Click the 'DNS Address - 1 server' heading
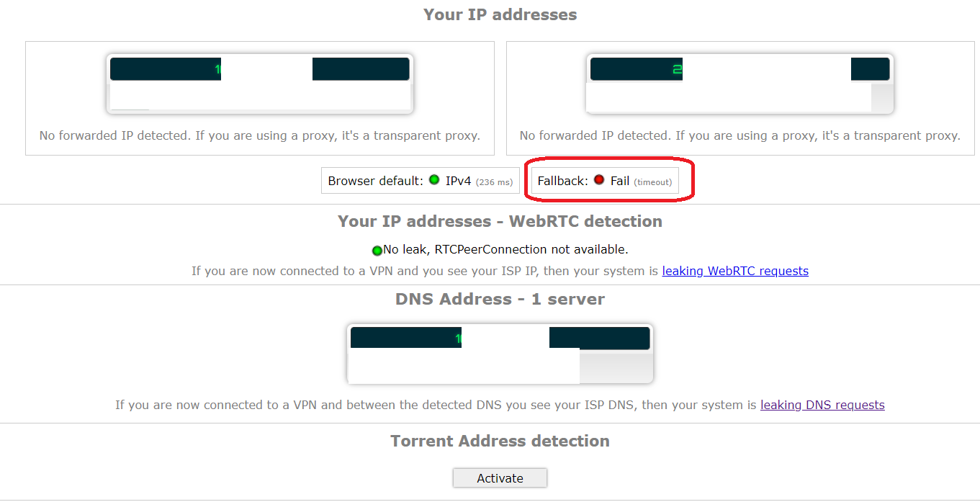 (500, 299)
